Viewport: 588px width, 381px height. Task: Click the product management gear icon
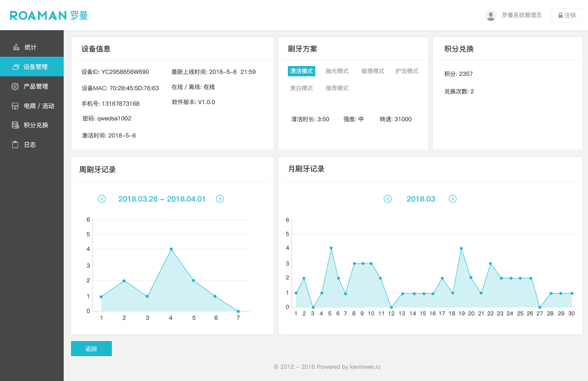[x=15, y=86]
